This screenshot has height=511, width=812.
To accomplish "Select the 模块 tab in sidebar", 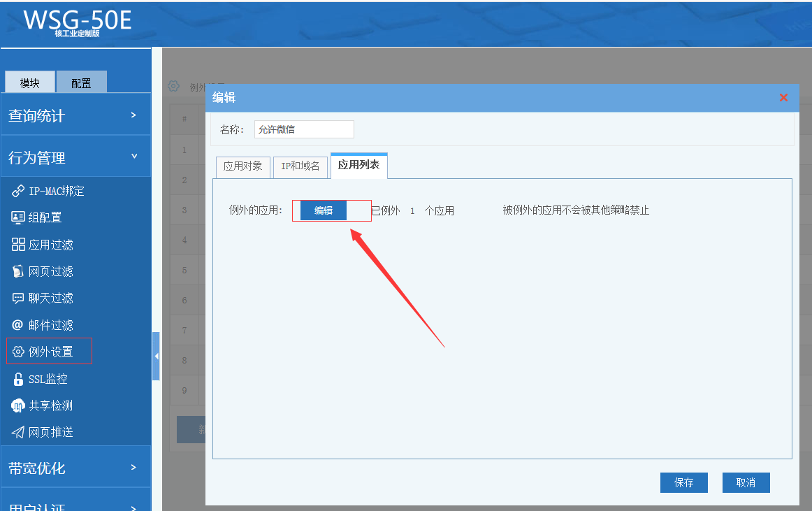I will click(30, 82).
